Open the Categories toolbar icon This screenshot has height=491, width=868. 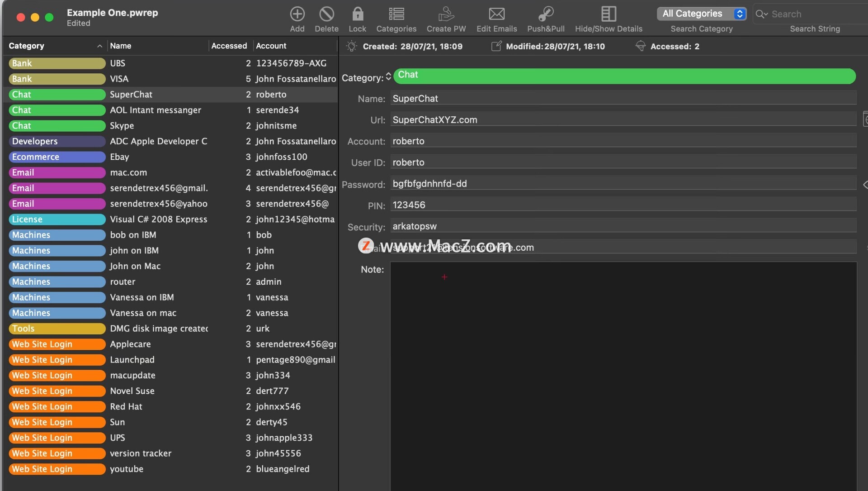pyautogui.click(x=396, y=14)
